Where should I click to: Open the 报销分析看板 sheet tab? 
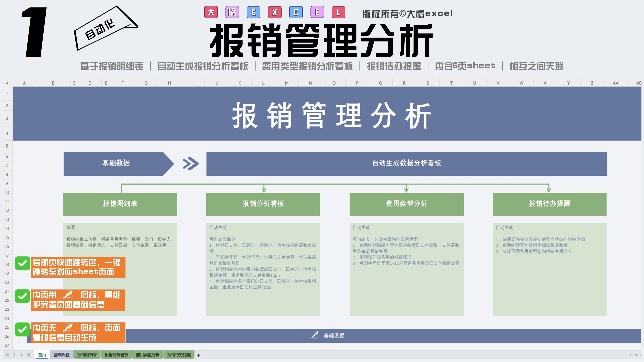pyautogui.click(x=116, y=355)
